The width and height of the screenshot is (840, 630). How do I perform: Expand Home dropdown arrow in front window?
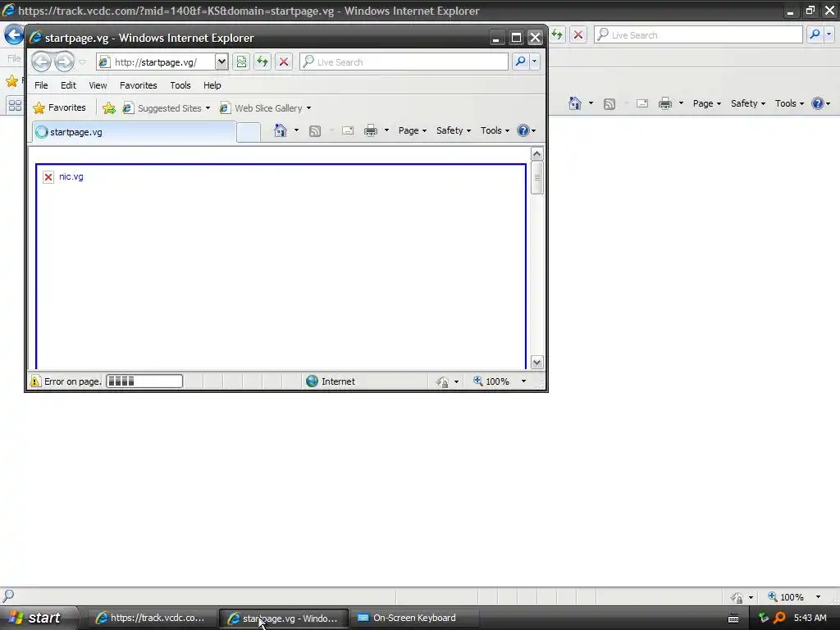click(x=296, y=130)
